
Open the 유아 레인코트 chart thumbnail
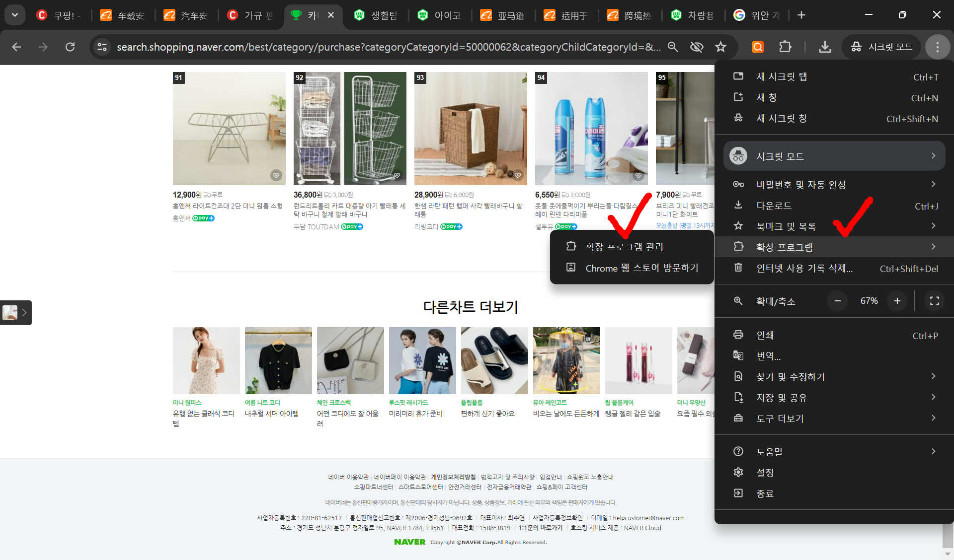point(566,360)
